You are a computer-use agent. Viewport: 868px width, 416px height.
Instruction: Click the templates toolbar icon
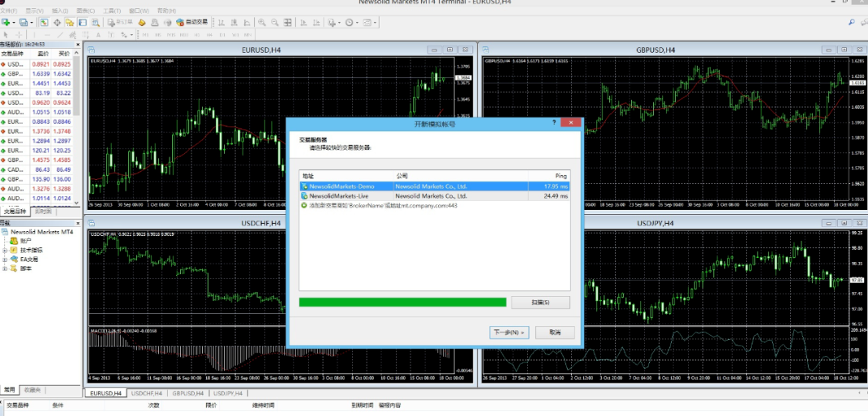coord(367,22)
